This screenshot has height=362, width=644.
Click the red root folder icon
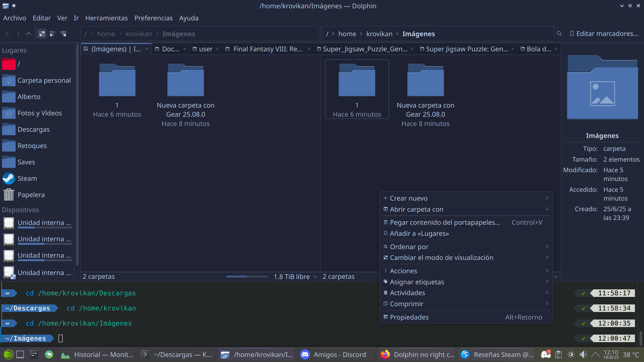[9, 64]
